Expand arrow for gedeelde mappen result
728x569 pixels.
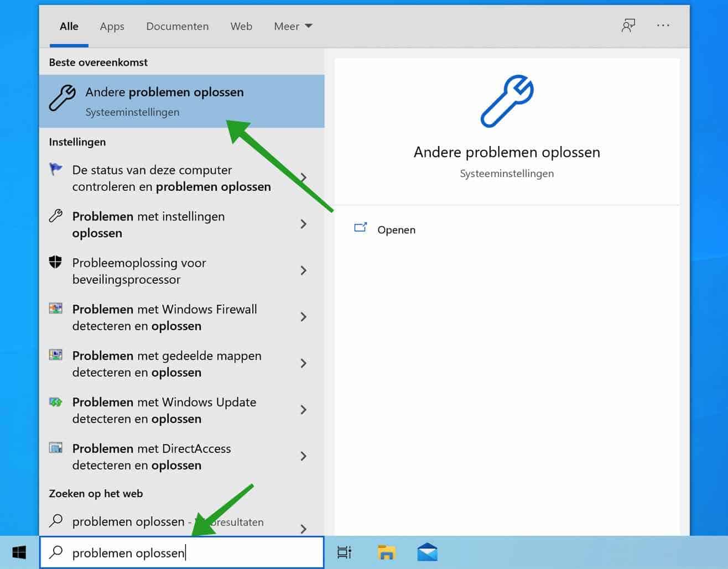[x=303, y=363]
